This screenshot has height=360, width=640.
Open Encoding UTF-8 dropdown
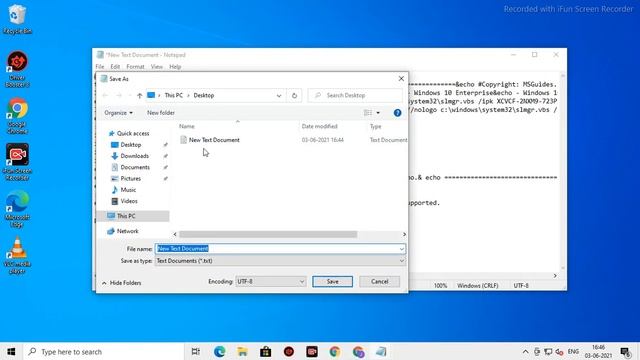(271, 281)
